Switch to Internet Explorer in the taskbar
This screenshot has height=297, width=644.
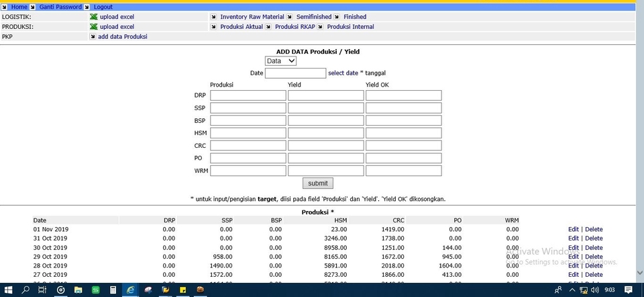(131, 290)
